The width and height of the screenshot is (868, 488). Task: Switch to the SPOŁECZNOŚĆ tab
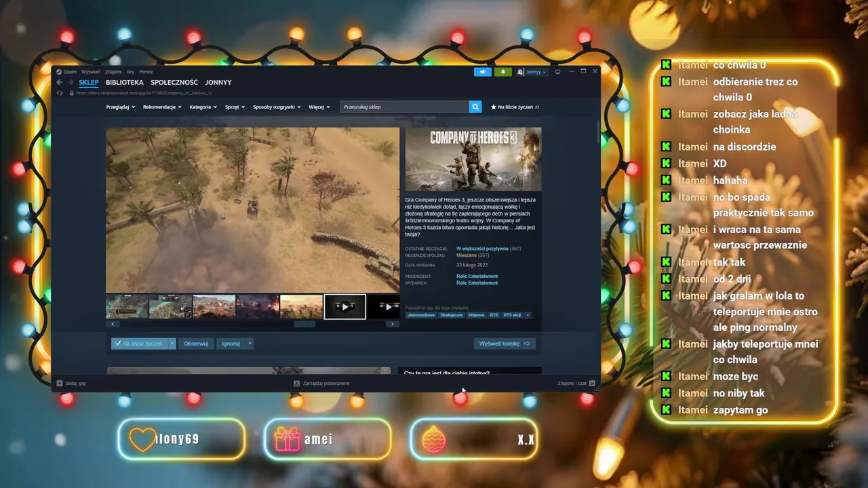(x=174, y=83)
